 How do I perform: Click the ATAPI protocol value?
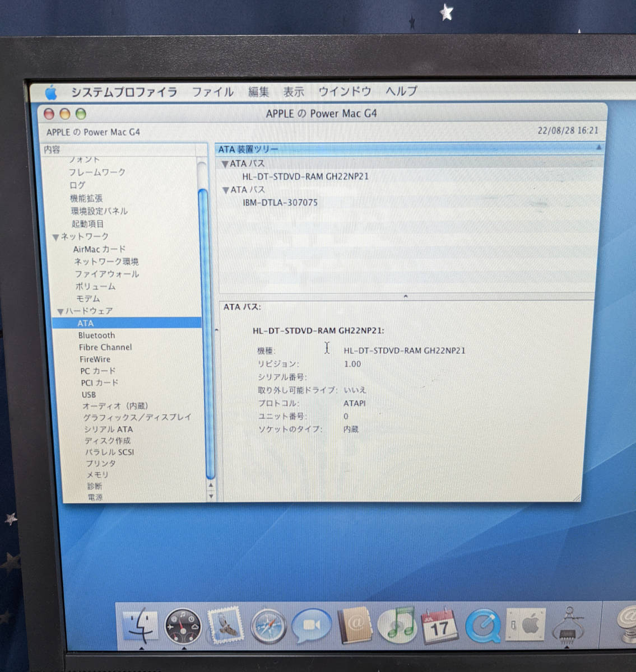[x=355, y=403]
